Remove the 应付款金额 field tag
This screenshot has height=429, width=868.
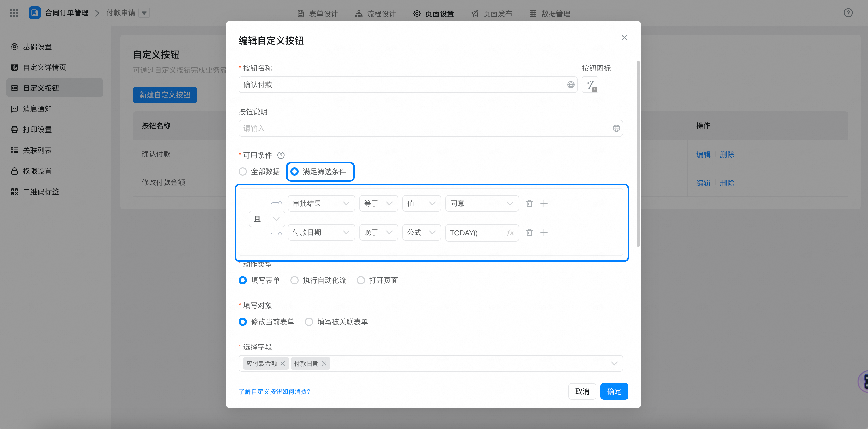click(x=282, y=363)
